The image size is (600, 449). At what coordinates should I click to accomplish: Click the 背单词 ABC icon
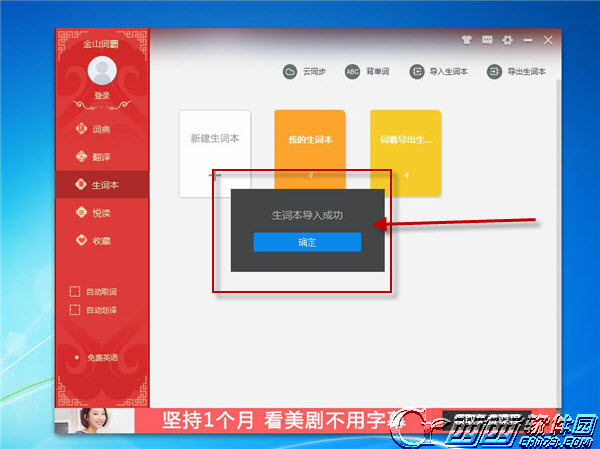[352, 72]
